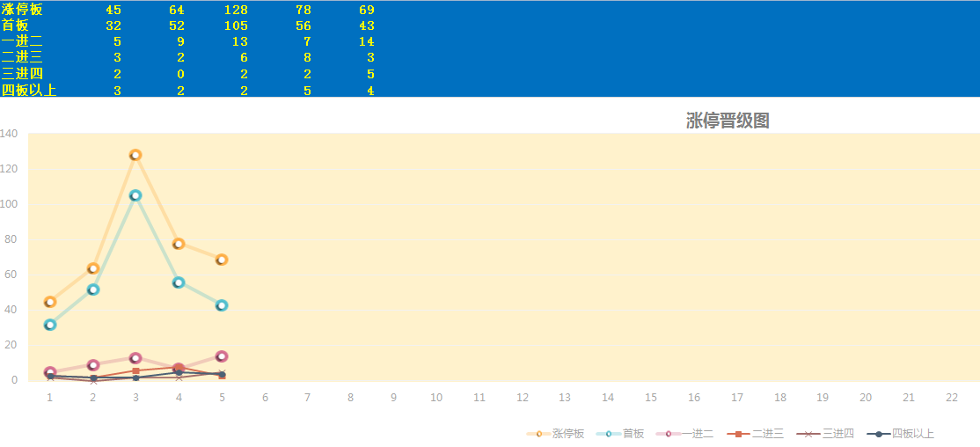
Task: Select the 首板 marker at x-axis 1
Action: 50,325
